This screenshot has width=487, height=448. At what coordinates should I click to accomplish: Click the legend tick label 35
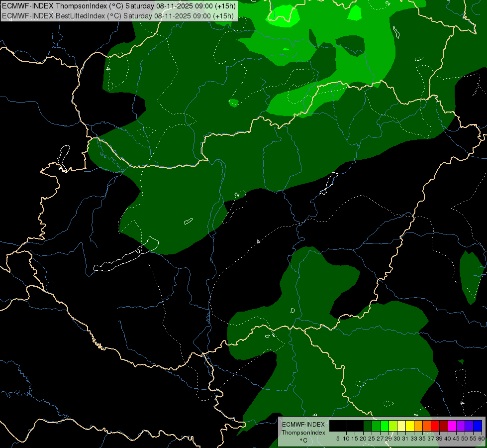(422, 439)
